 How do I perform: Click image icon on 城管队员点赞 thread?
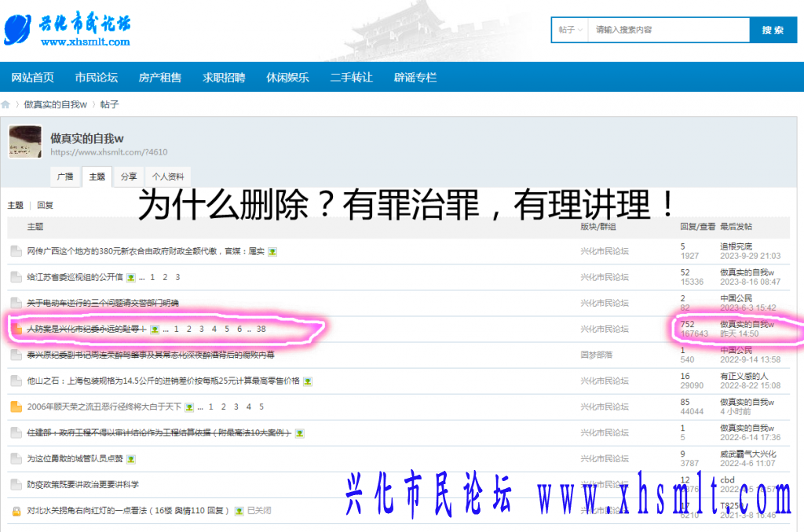coord(131,459)
